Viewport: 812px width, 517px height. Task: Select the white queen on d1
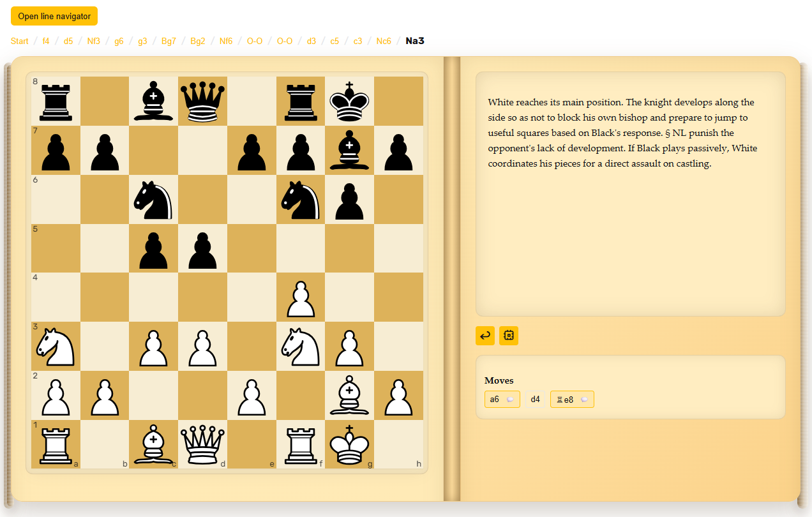202,444
